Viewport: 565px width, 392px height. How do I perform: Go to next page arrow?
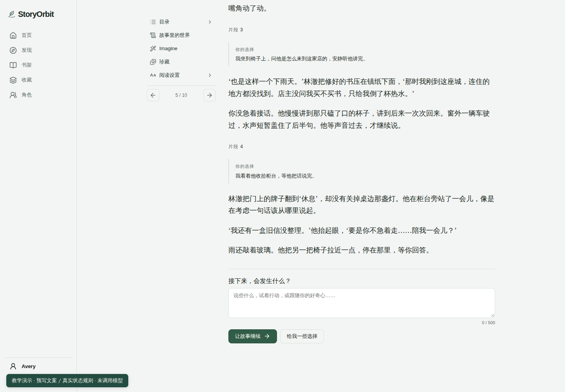pyautogui.click(x=210, y=95)
